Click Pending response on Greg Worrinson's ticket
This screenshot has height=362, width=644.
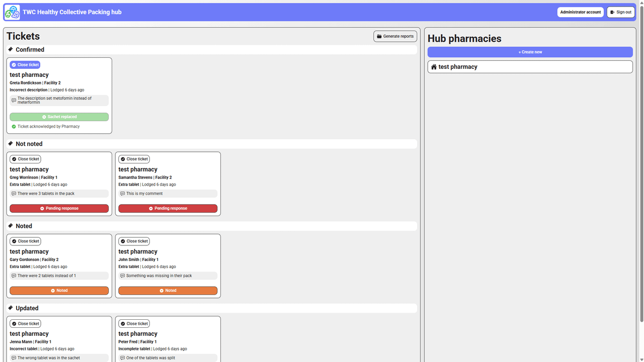[x=59, y=208]
